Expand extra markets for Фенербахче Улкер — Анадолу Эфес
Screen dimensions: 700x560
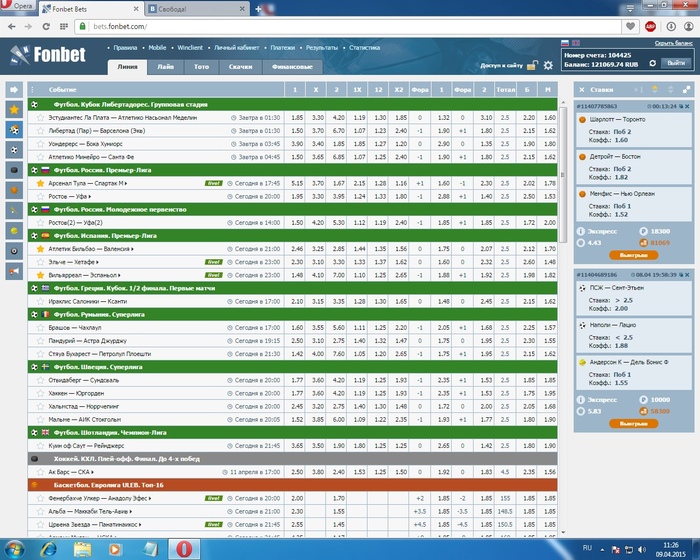pos(150,498)
